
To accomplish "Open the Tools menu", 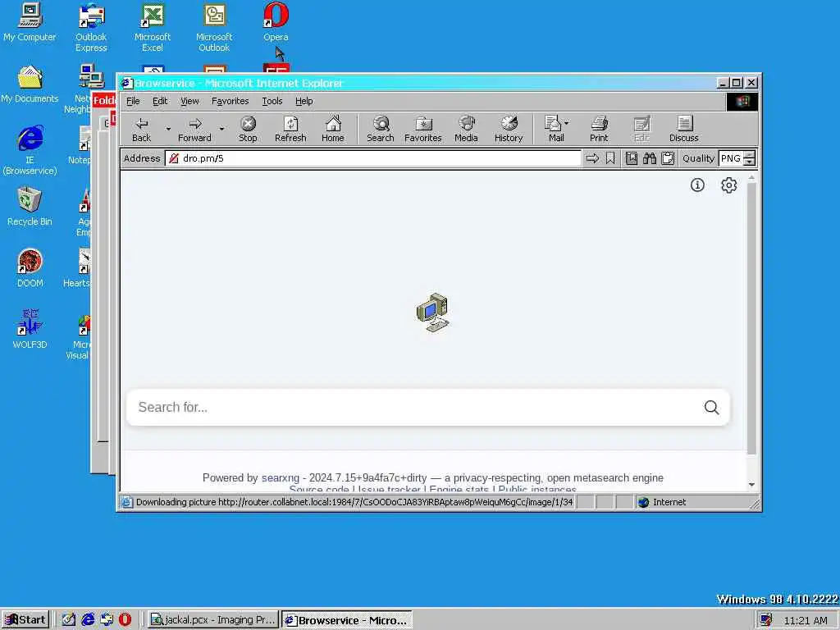I will coord(272,101).
